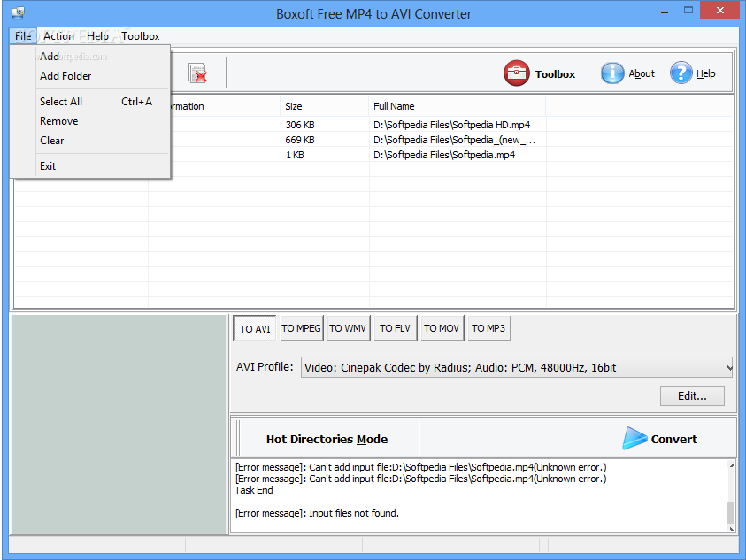Switch to the TO MPEG tab

coord(301,328)
